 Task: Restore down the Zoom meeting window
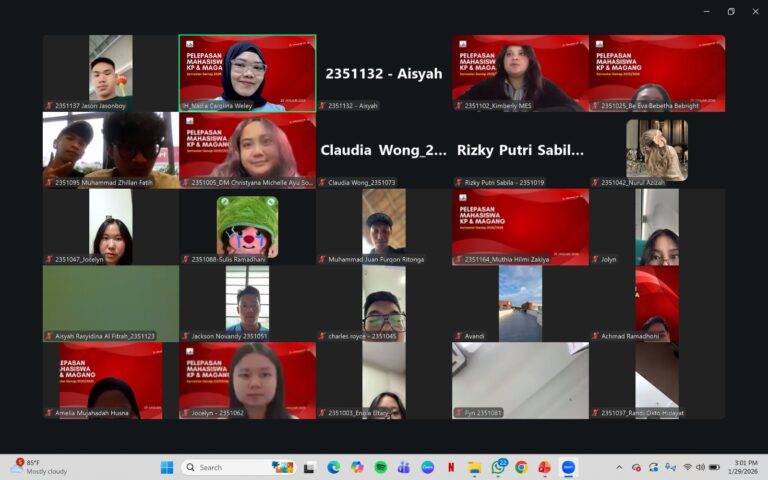(731, 11)
